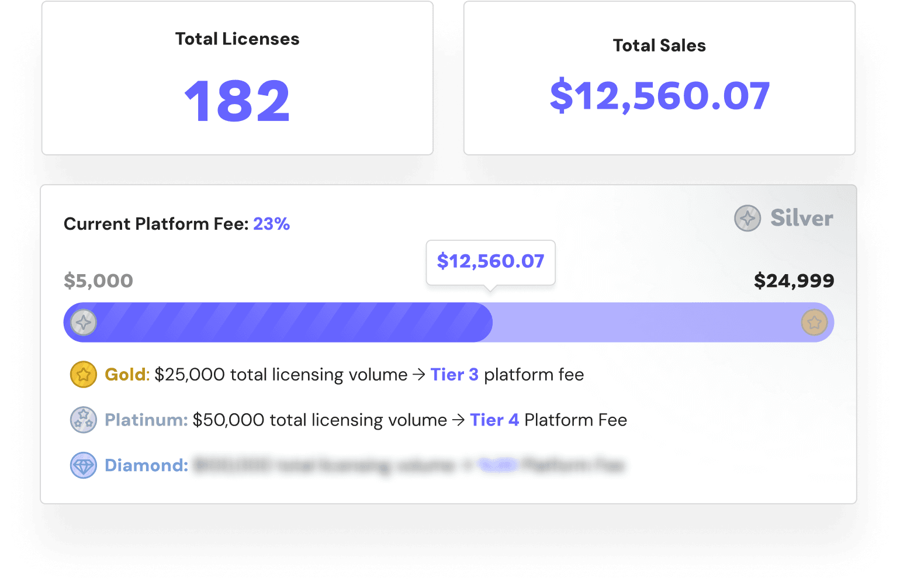900x588 pixels.
Task: Click the $24,999 tier upper limit
Action: point(794,281)
